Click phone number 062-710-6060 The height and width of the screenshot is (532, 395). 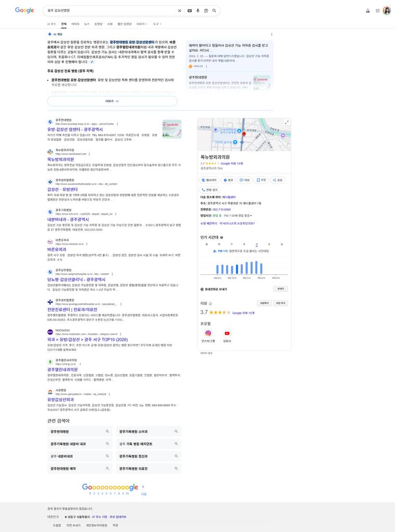(221, 210)
